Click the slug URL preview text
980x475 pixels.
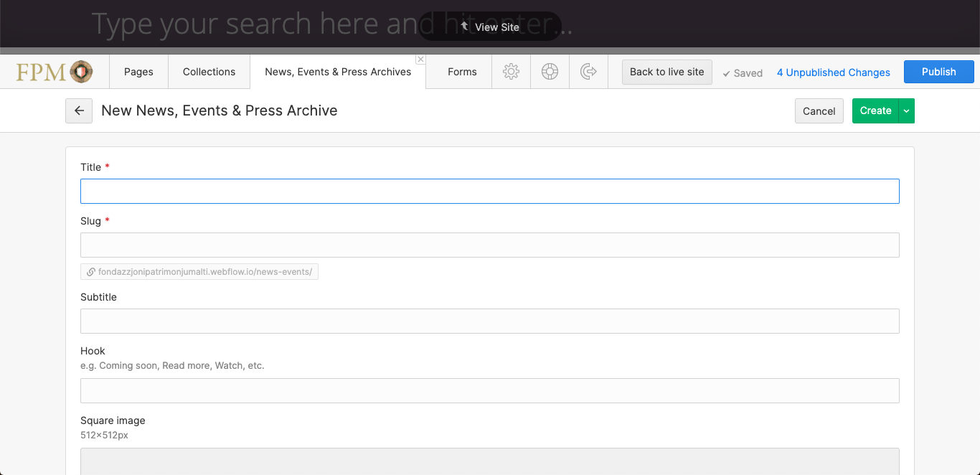pyautogui.click(x=205, y=272)
